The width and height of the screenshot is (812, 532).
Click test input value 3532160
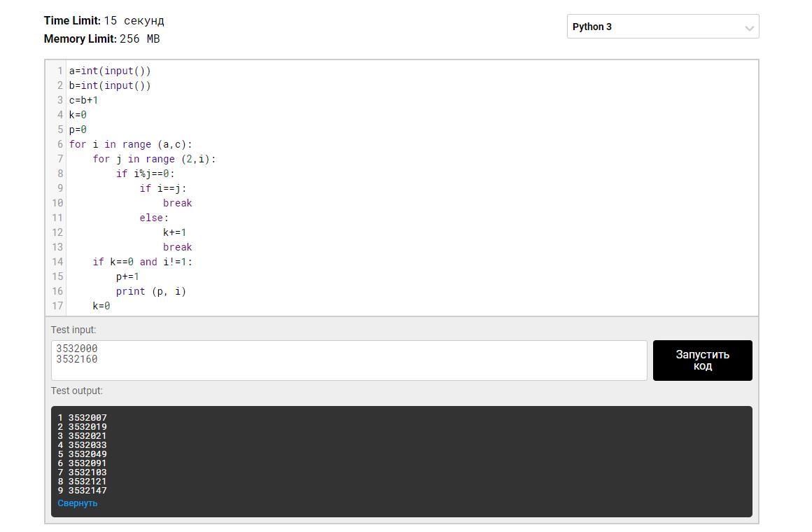click(x=76, y=359)
